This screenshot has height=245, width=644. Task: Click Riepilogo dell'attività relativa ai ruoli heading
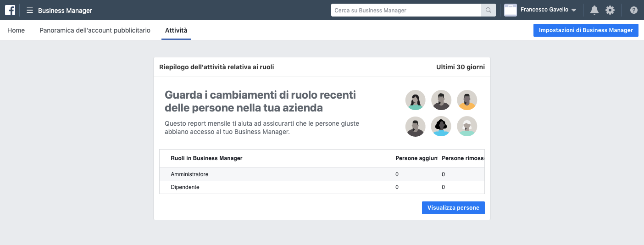point(217,67)
